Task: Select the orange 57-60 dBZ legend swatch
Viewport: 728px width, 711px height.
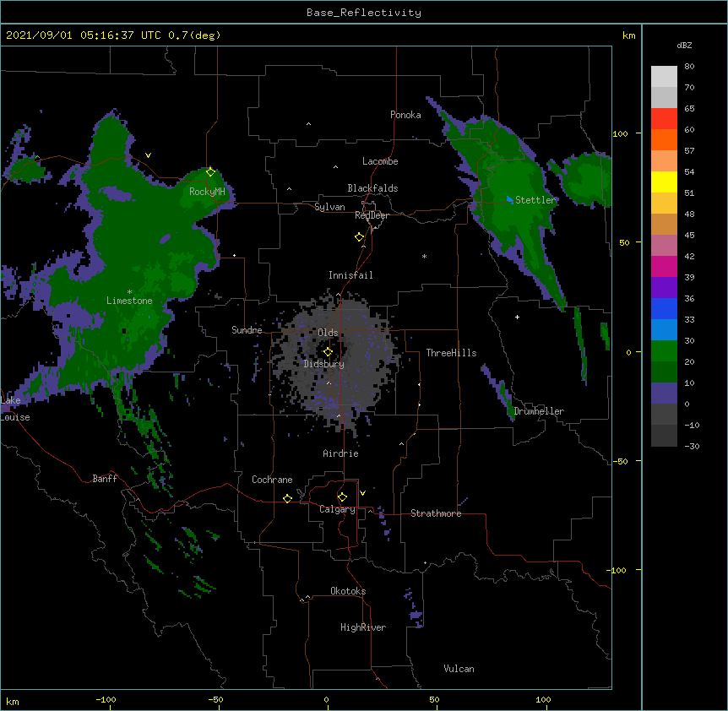Action: [x=664, y=139]
